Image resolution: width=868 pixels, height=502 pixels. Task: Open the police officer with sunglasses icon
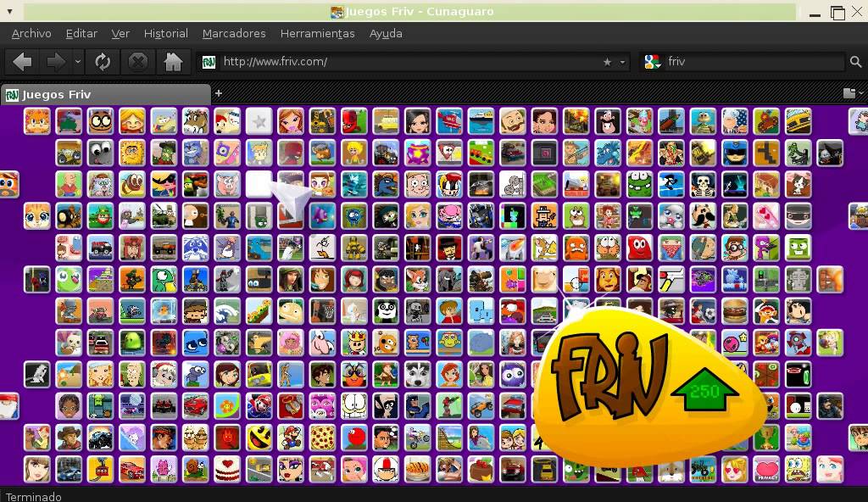pyautogui.click(x=735, y=153)
